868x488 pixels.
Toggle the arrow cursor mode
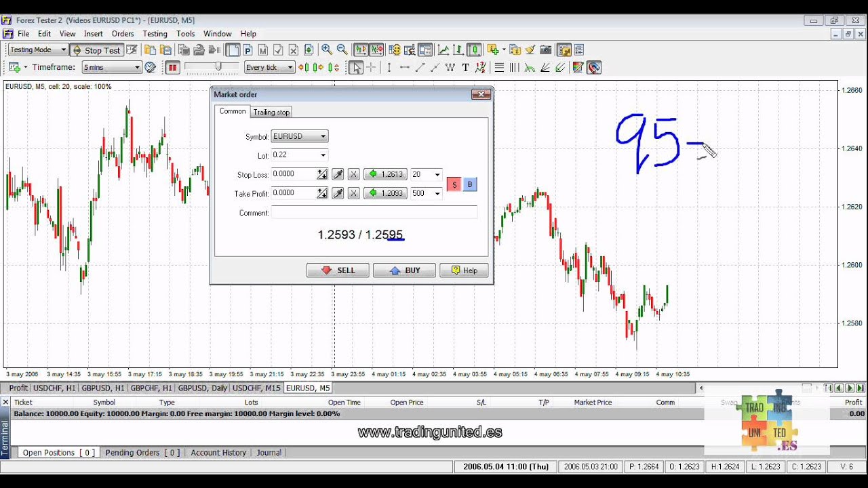pos(356,67)
